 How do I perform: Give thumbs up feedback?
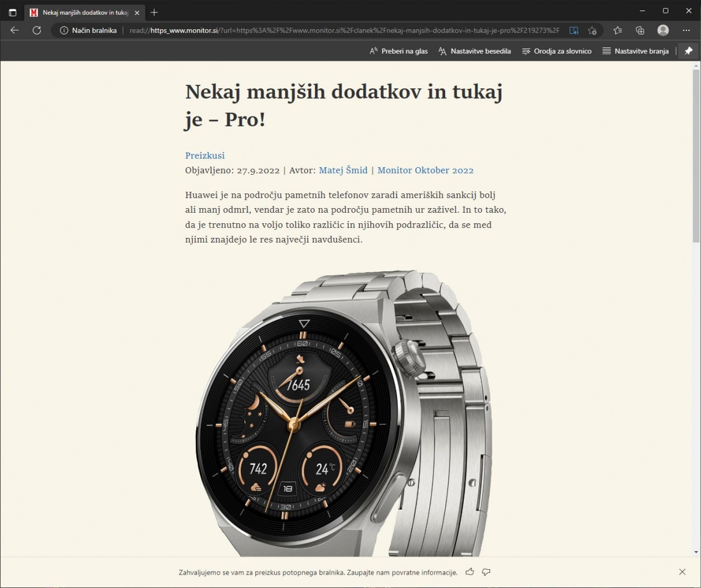[470, 572]
